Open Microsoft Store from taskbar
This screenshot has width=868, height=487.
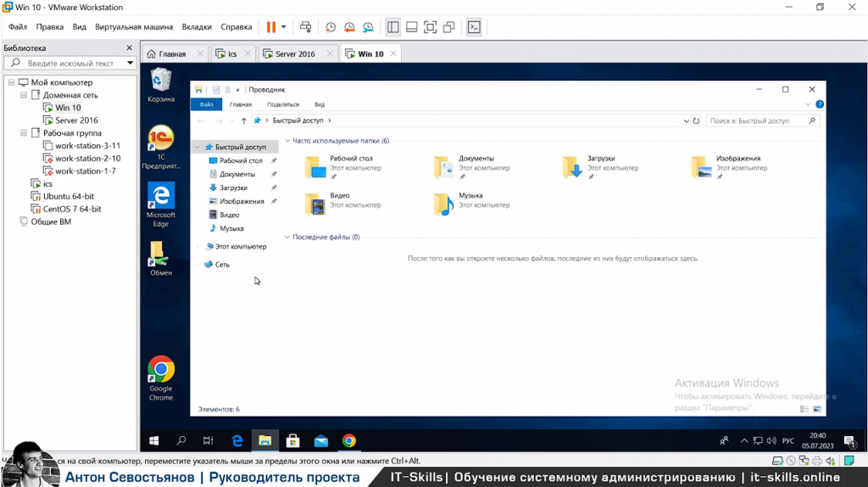292,440
